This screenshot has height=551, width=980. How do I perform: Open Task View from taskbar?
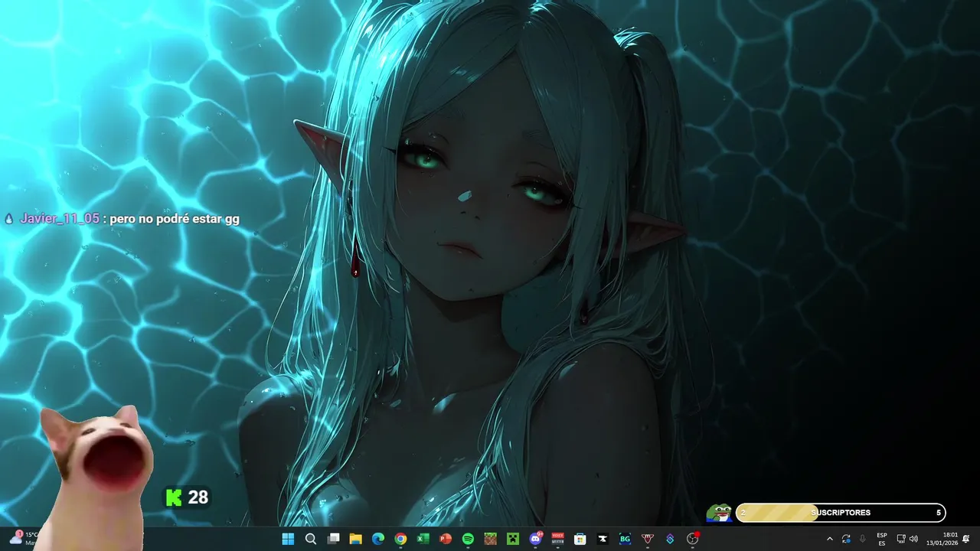[x=333, y=539]
